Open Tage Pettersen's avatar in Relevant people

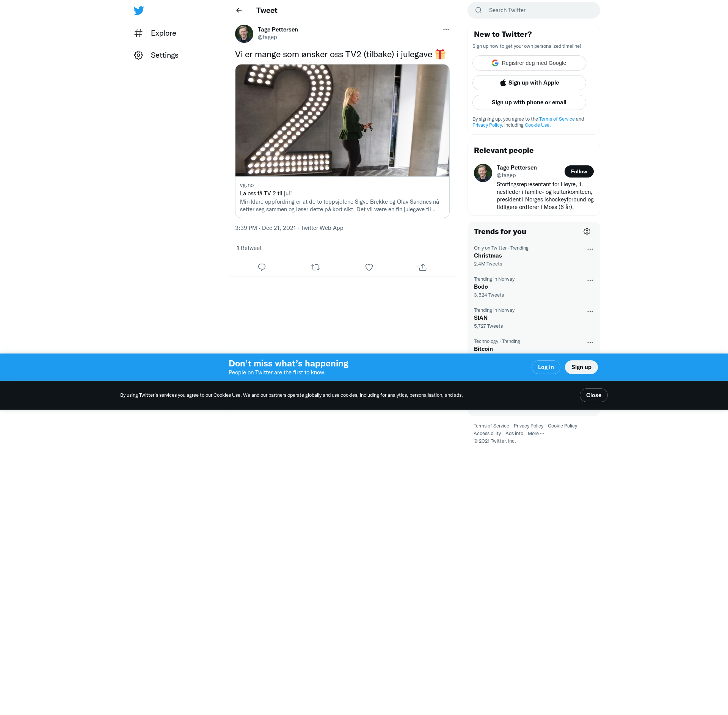tap(483, 173)
